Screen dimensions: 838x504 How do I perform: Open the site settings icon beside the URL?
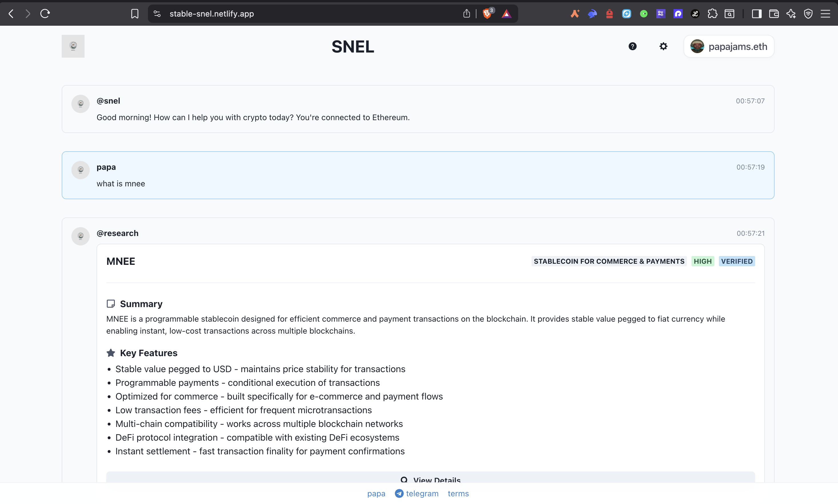click(x=157, y=14)
